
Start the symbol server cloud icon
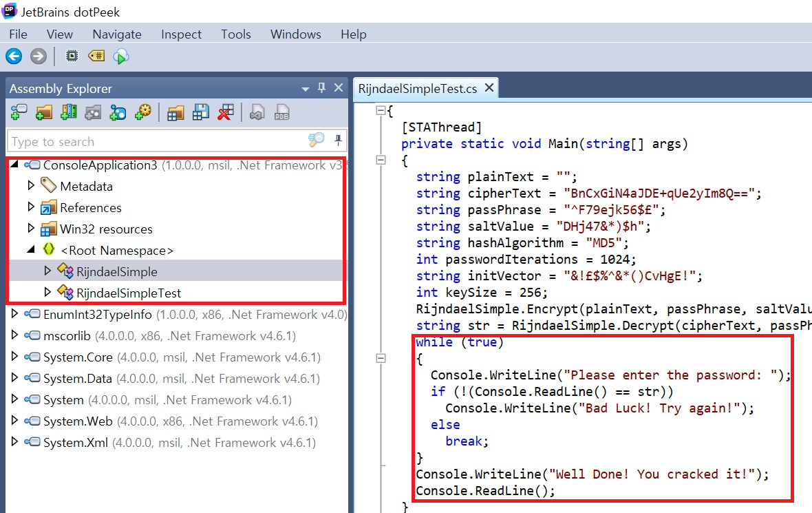pos(120,56)
